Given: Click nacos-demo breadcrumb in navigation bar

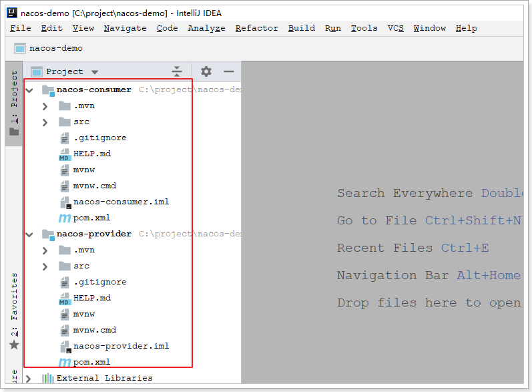Looking at the screenshot, I should (x=55, y=48).
